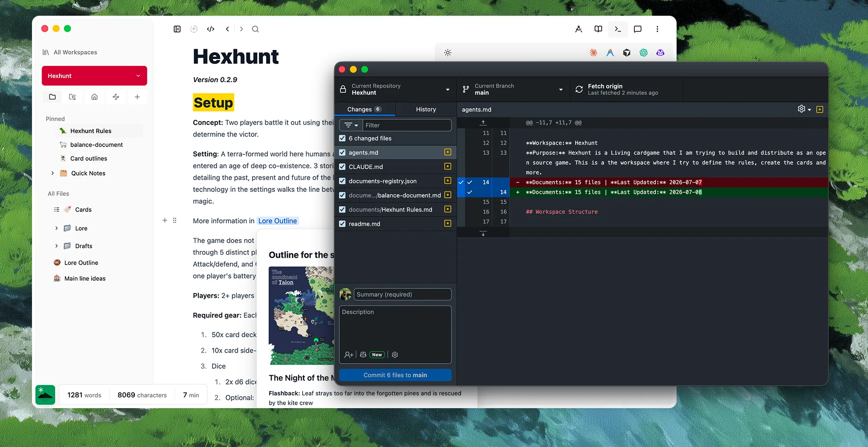Select the green ChatGPT knot agent icon
Image resolution: width=868 pixels, height=447 pixels.
(x=644, y=53)
